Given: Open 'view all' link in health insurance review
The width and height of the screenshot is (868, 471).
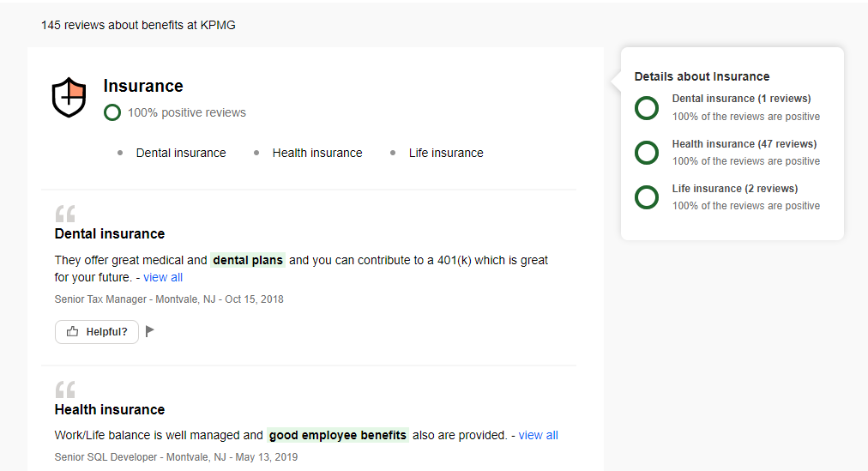Looking at the screenshot, I should 538,435.
